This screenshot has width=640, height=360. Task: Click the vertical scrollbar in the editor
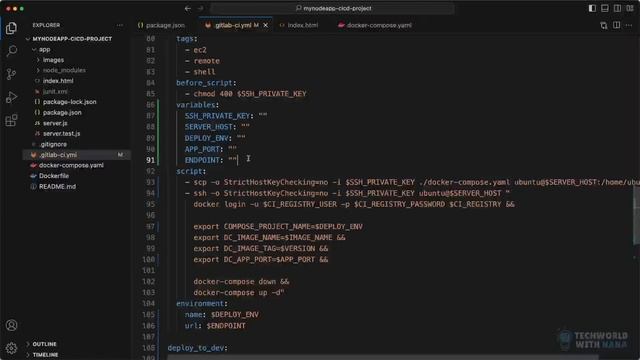[636, 215]
